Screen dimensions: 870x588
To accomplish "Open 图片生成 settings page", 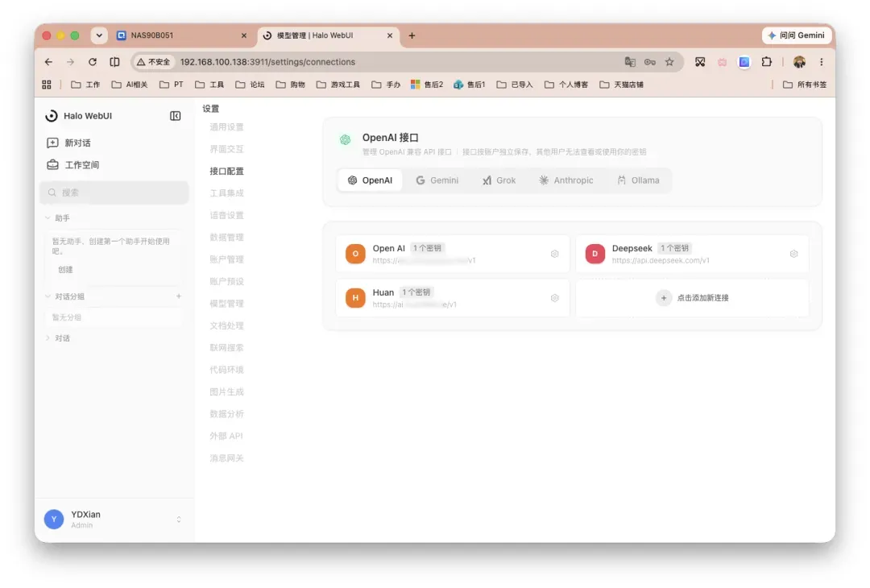I will coord(226,391).
